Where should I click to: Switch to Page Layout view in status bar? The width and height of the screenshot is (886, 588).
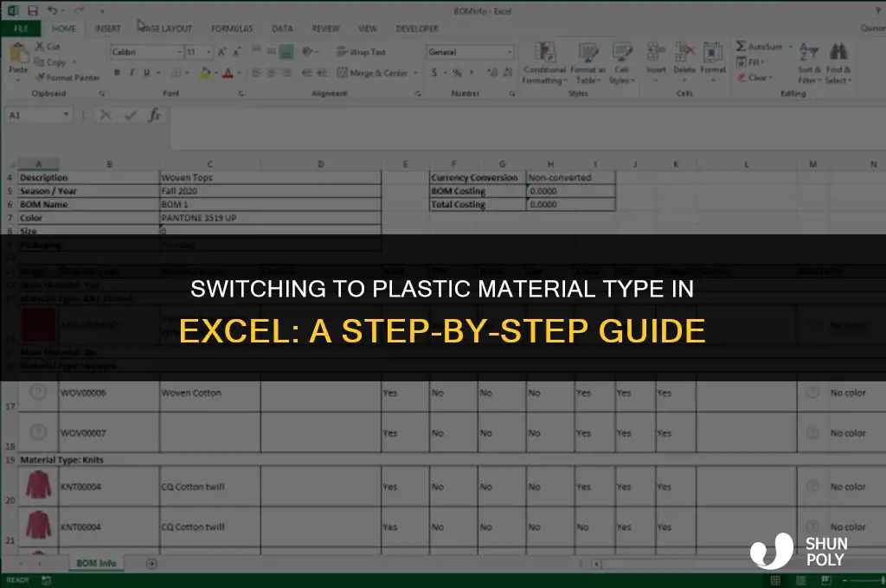(800, 580)
